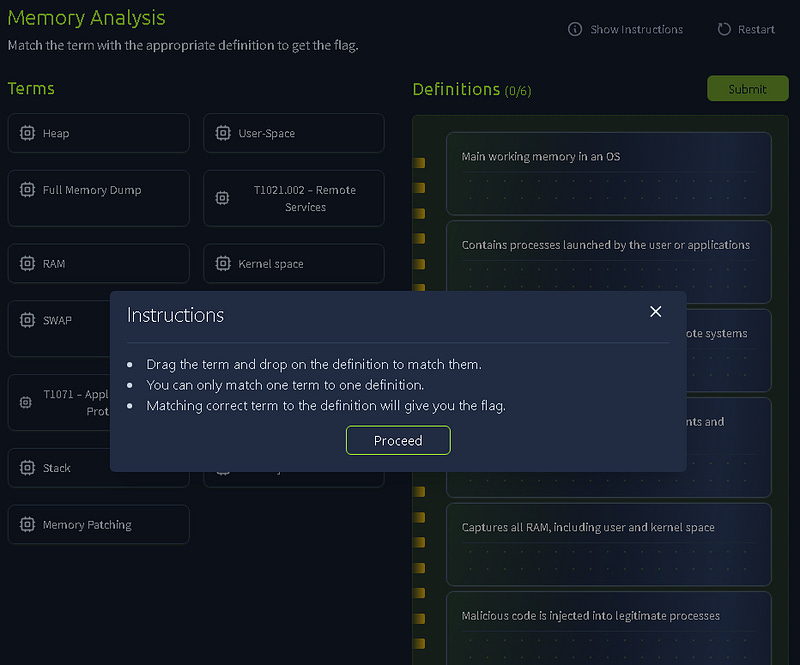The image size is (800, 665).
Task: Click chip icon on Full Memory Dump
Action: (x=27, y=190)
